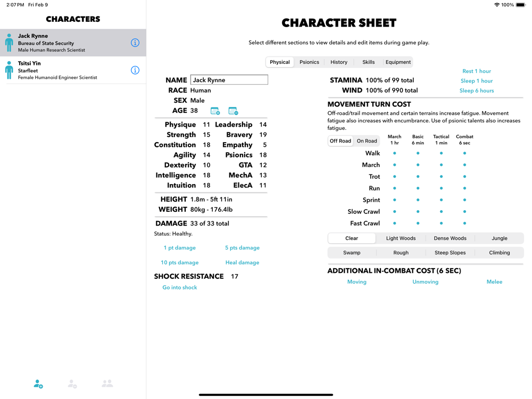Tap the Trot dot under Tactical 1 min
The image size is (532, 399).
[441, 177]
